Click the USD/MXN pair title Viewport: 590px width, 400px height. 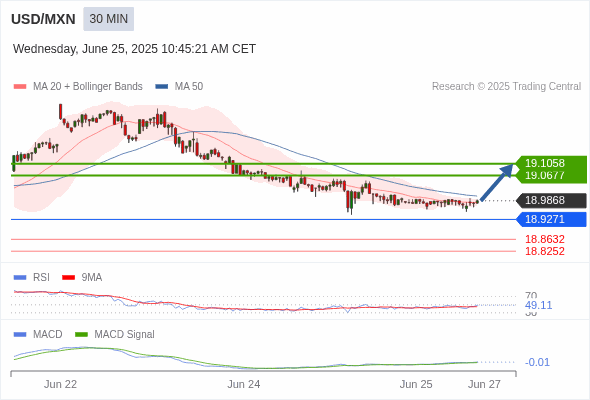[x=43, y=19]
